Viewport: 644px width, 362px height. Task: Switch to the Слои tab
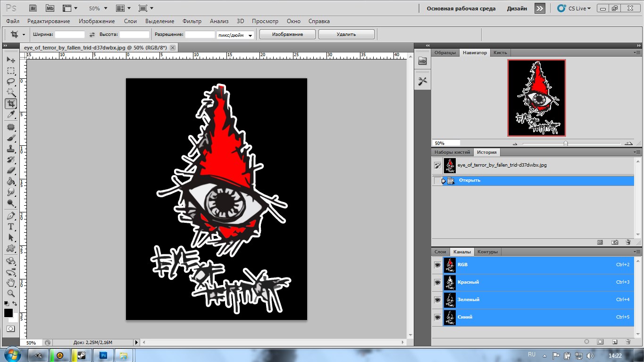(440, 252)
